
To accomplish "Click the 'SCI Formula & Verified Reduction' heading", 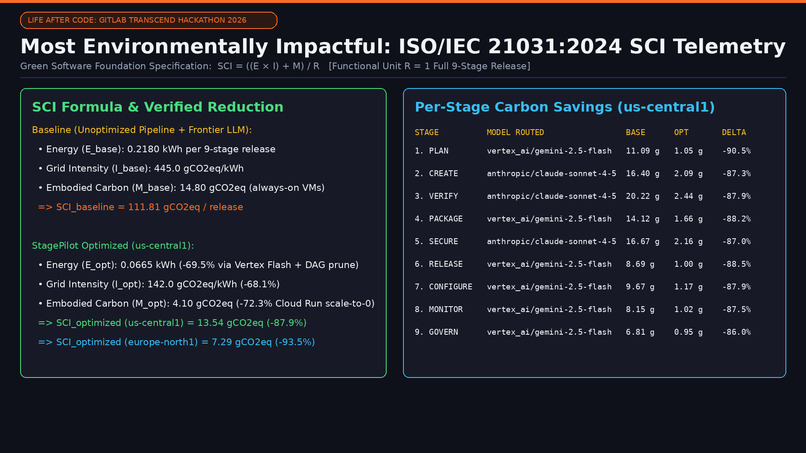I will click(x=158, y=107).
